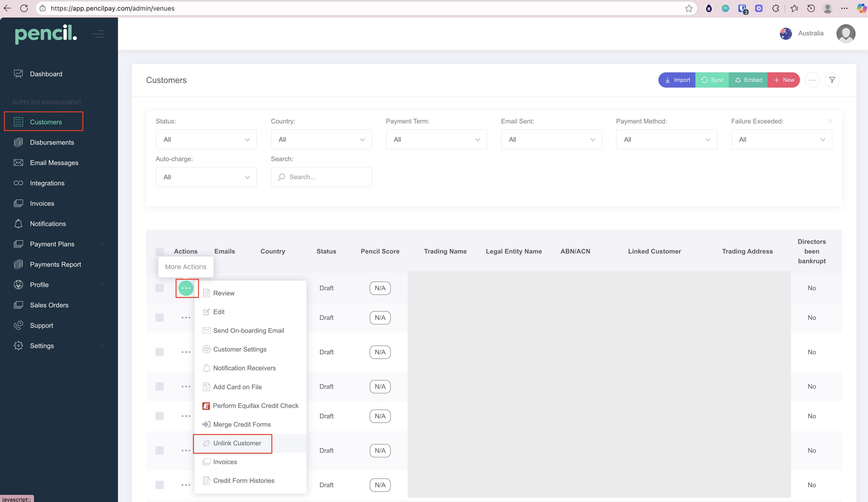This screenshot has height=502, width=868.
Task: Reload the page with browser refresh
Action: point(24,8)
